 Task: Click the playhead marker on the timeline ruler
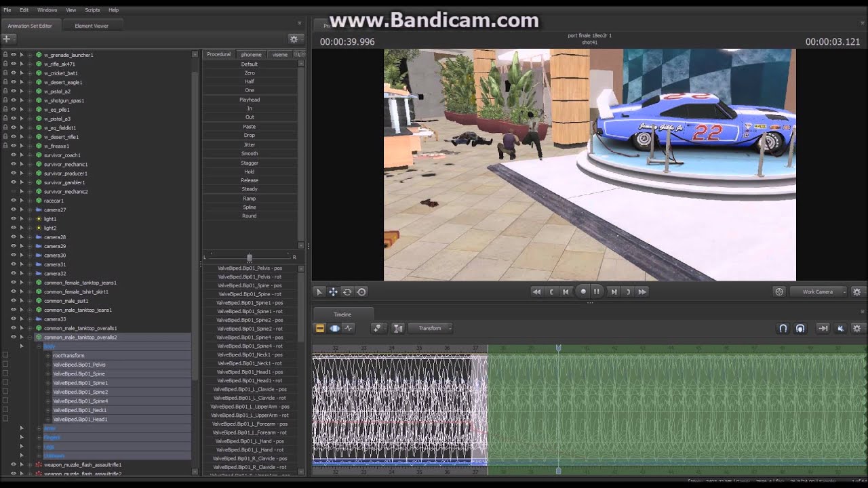point(558,348)
